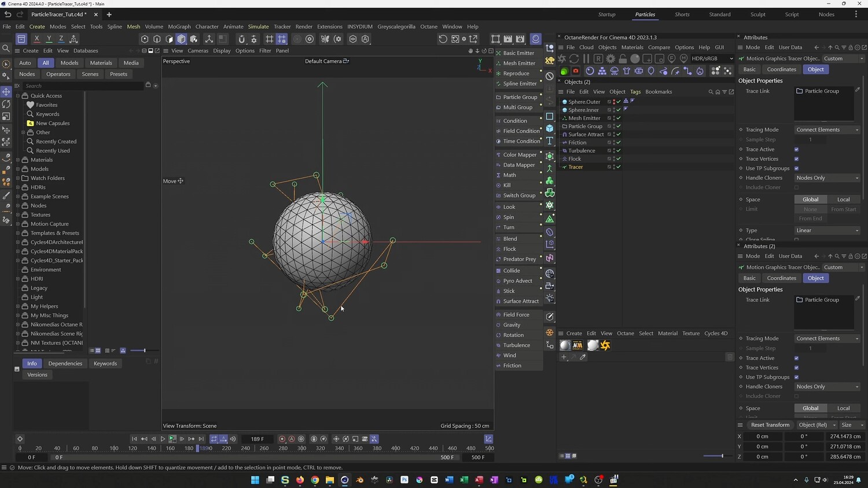This screenshot has width=868, height=488.
Task: Switch to the Coordinates tab in Attributes
Action: pyautogui.click(x=781, y=69)
